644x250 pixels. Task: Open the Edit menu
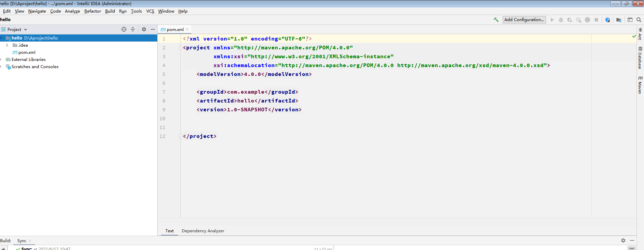tap(6, 11)
